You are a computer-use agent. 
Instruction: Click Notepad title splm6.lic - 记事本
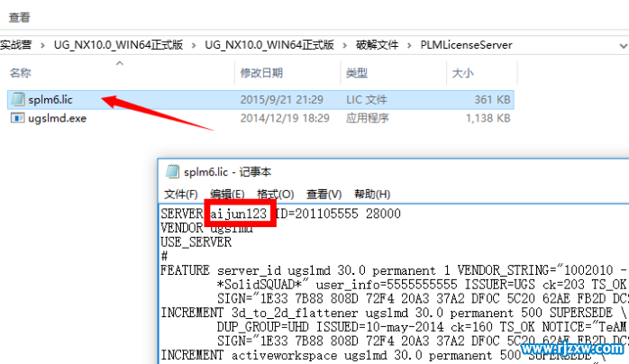point(227,172)
